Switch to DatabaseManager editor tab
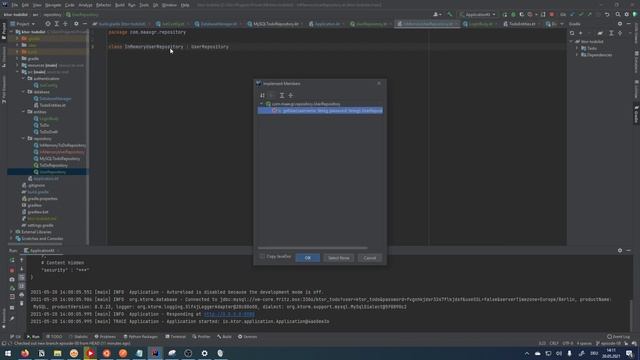 tap(218, 24)
